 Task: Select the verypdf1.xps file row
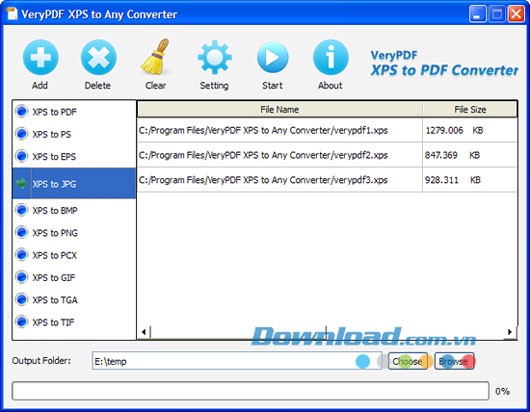pyautogui.click(x=327, y=130)
